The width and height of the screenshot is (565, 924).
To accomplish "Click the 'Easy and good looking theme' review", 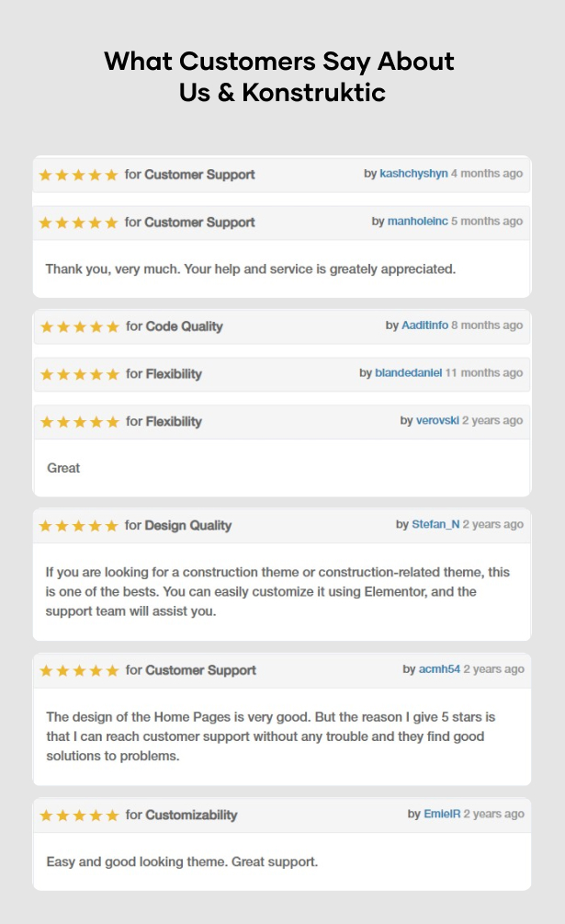I will click(x=182, y=862).
